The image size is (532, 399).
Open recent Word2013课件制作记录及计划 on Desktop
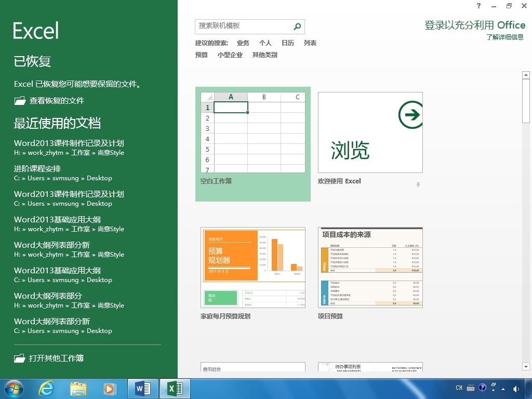point(69,198)
